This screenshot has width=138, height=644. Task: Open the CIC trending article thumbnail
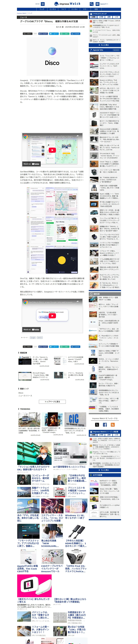click(x=75, y=419)
